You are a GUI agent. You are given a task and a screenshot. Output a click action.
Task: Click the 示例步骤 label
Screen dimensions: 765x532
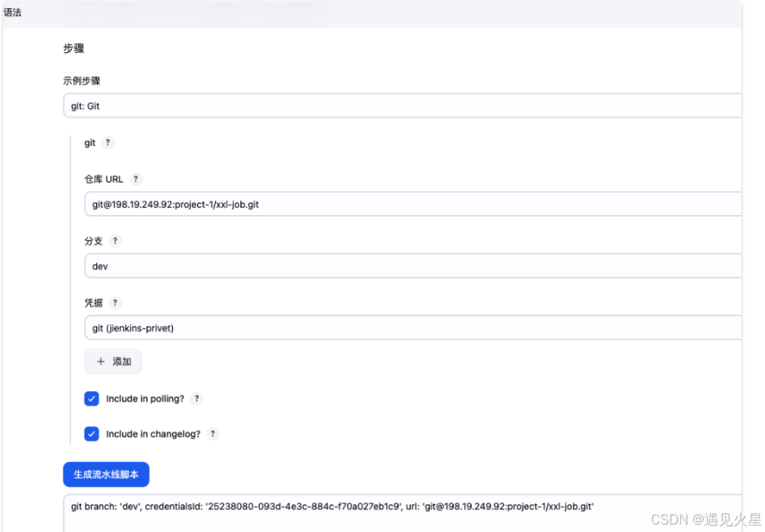click(x=81, y=81)
